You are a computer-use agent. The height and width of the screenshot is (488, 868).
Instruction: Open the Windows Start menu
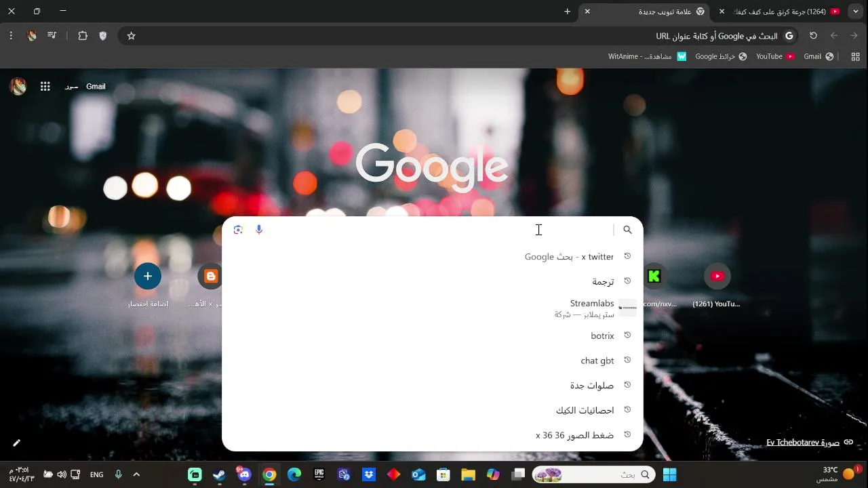click(x=669, y=474)
